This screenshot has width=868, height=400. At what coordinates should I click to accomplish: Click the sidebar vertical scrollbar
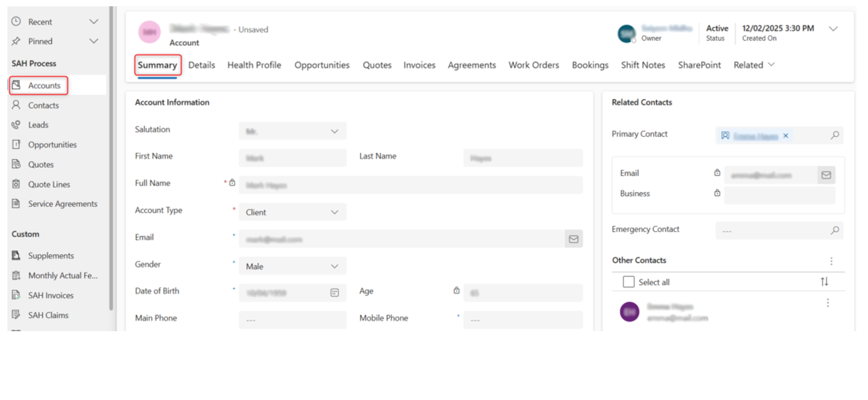point(111,158)
